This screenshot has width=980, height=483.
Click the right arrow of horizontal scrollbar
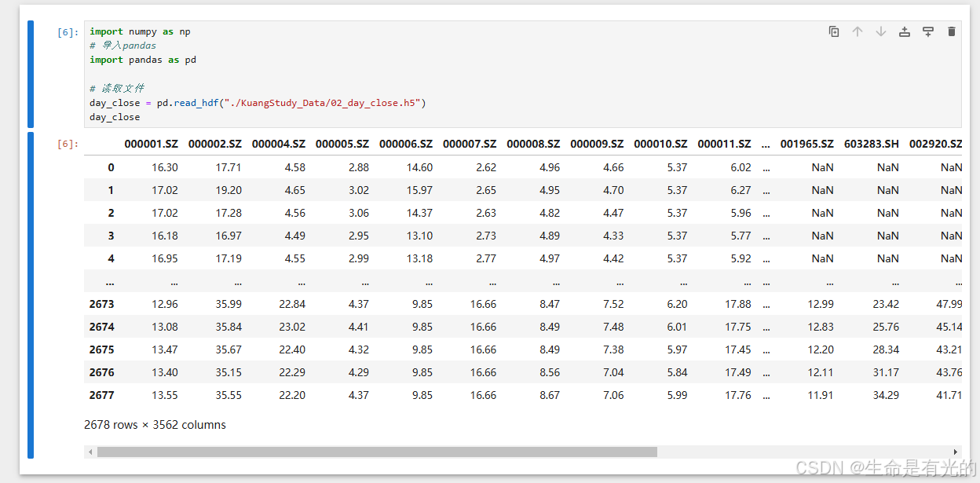(956, 452)
